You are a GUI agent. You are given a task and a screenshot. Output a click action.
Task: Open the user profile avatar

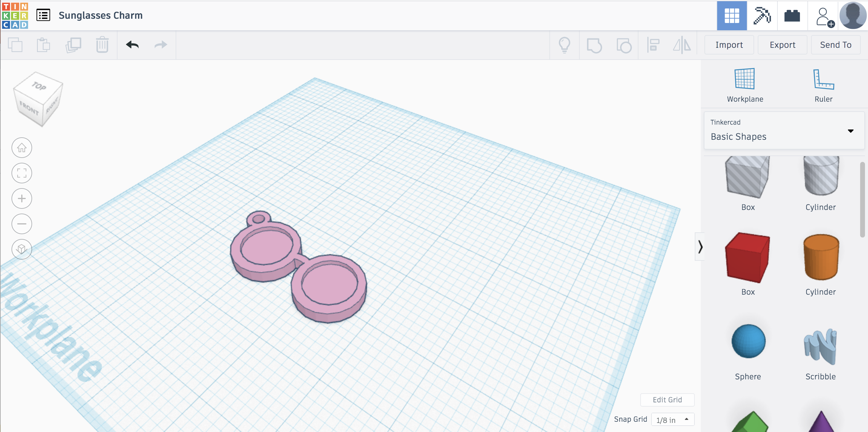(853, 15)
